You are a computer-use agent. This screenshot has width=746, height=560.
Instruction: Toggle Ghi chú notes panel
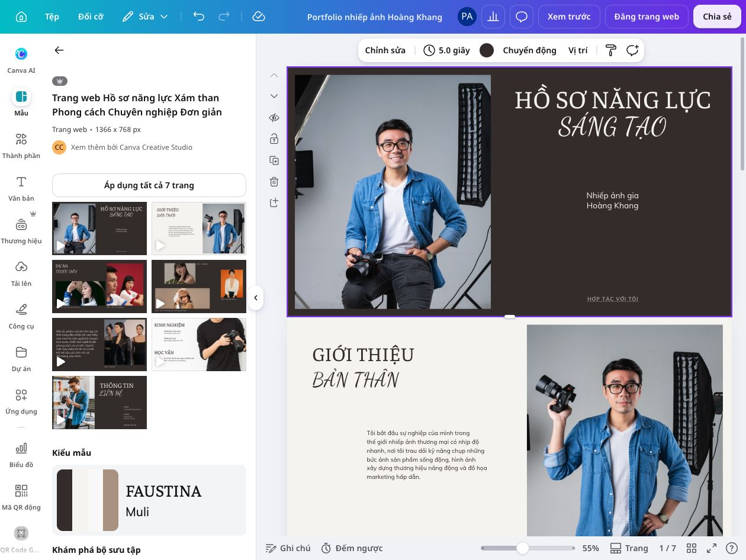[288, 548]
